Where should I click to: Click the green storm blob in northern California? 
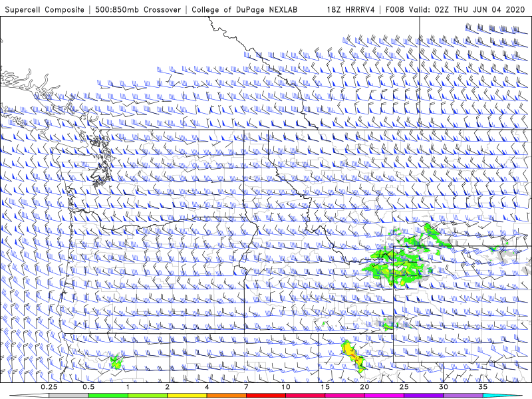[116, 362]
